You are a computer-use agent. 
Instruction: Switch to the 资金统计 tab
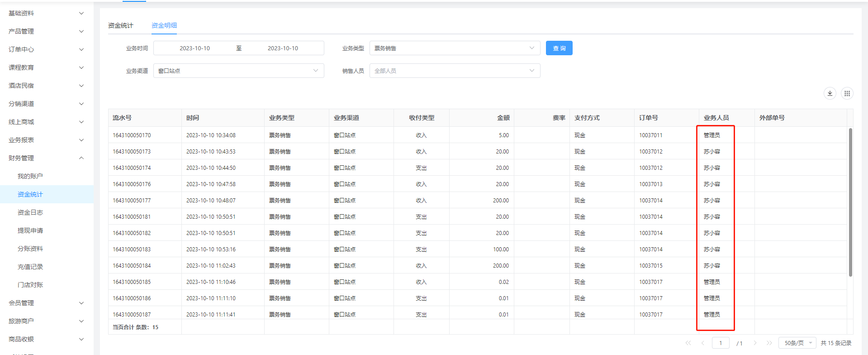pyautogui.click(x=121, y=25)
